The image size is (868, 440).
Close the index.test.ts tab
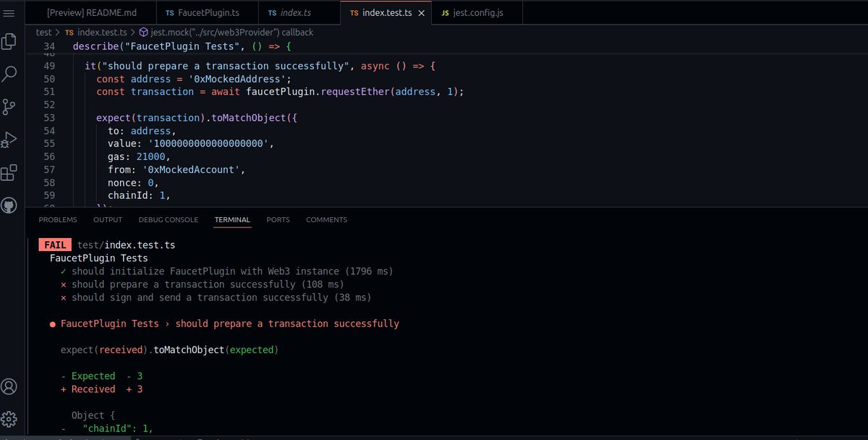pyautogui.click(x=422, y=12)
